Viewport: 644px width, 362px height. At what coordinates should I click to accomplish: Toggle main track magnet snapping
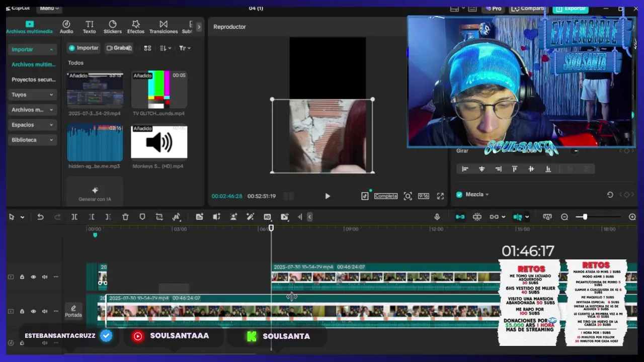point(460,217)
